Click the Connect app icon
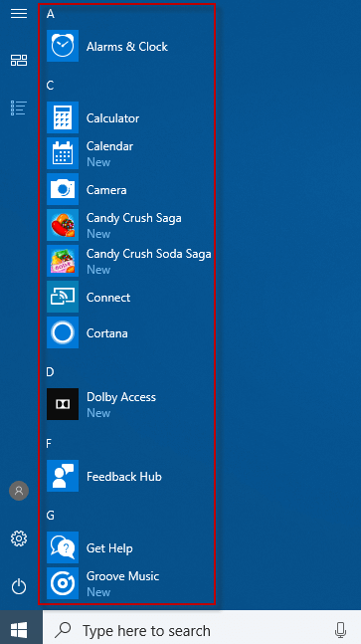Viewport: 361px width, 644px height. click(63, 297)
